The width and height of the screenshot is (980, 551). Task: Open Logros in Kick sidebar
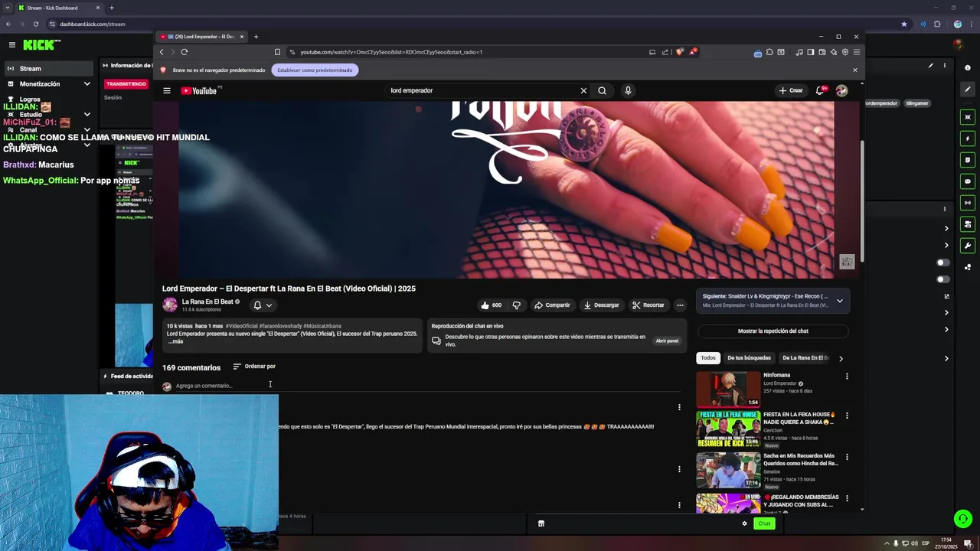coord(30,99)
